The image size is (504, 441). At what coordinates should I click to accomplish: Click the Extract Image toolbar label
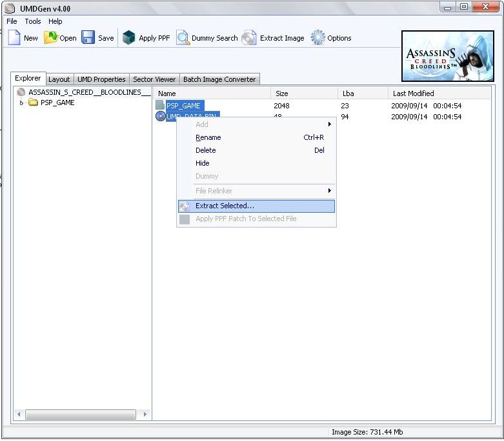pos(282,38)
